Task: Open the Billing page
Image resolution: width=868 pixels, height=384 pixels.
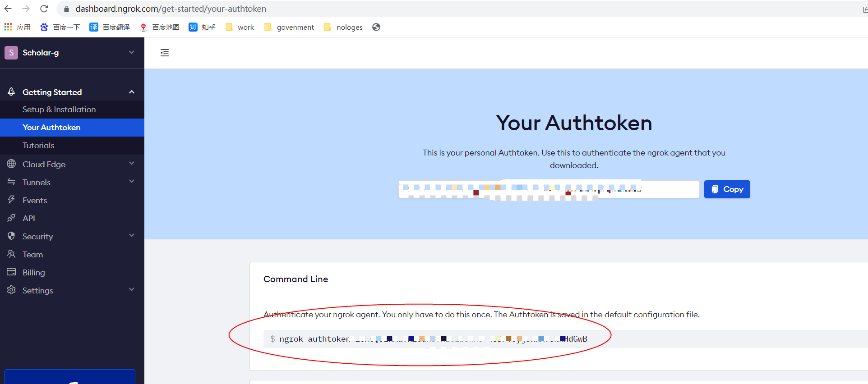Action: tap(34, 273)
